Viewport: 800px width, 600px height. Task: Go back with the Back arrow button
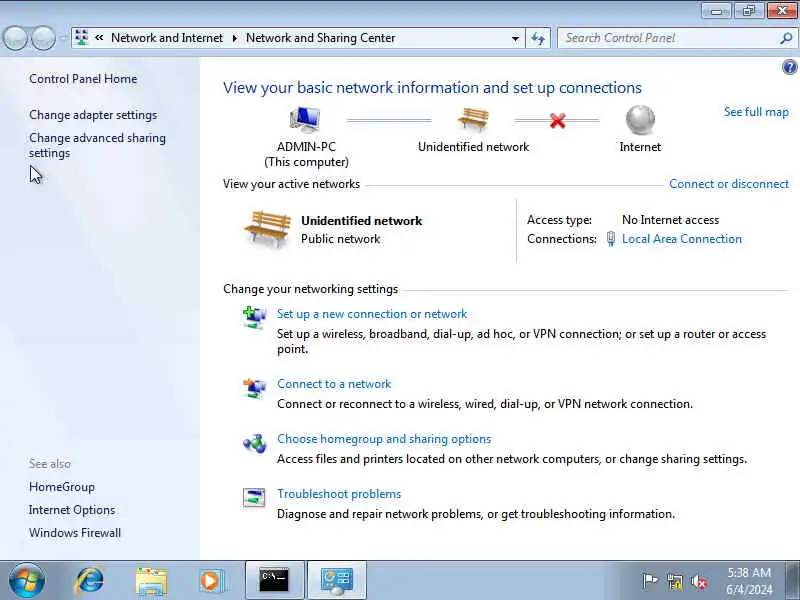pyautogui.click(x=15, y=38)
